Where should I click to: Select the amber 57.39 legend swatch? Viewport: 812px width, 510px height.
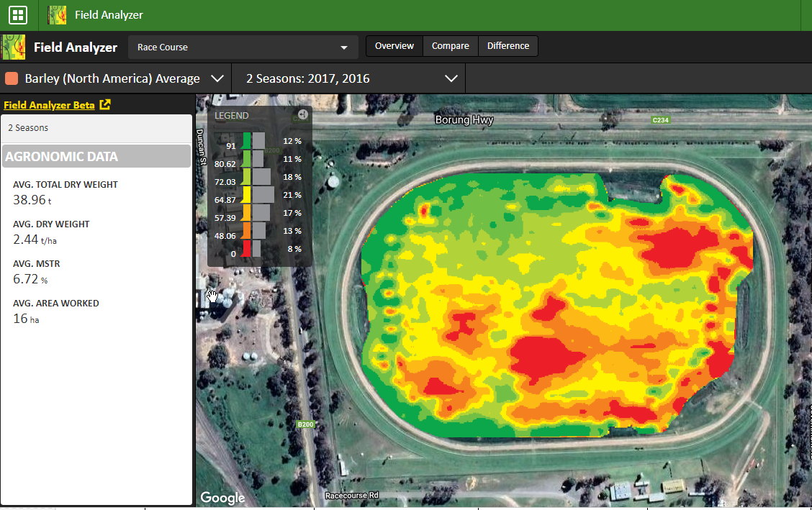coord(247,213)
